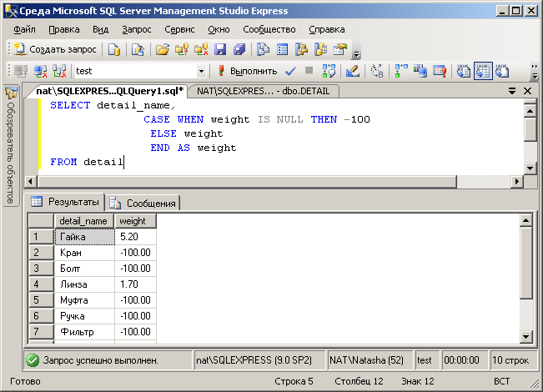Viewport: 543px width, 392px height.
Task: Click the Выполнить (Execute) button
Action: tap(248, 71)
